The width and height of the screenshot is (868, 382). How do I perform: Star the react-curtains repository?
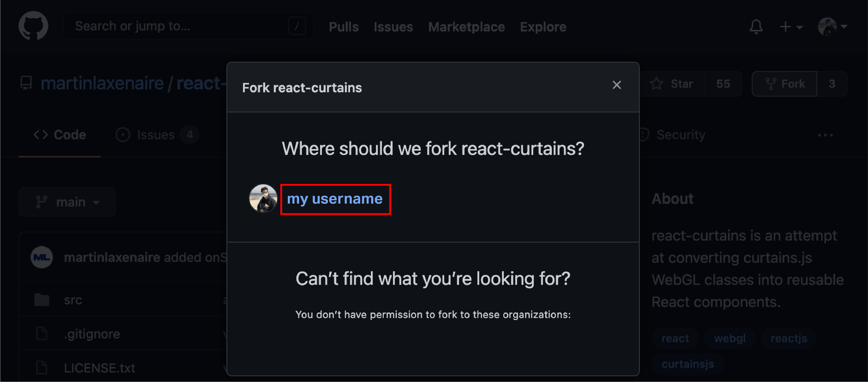[672, 84]
